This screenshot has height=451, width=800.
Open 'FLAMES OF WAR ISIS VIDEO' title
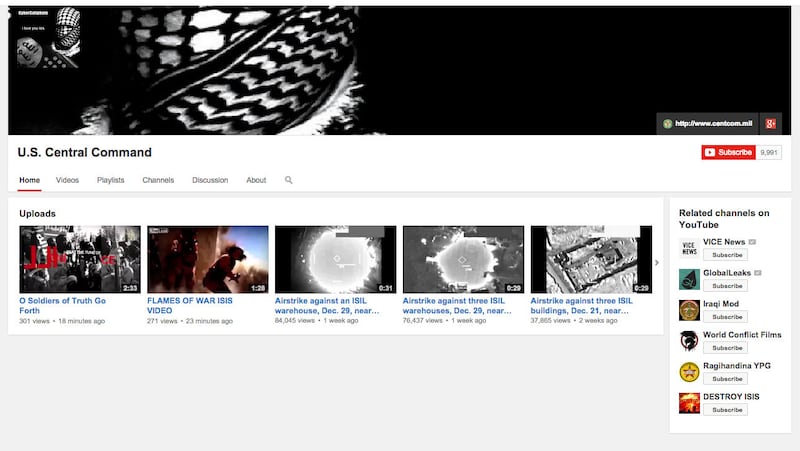190,306
